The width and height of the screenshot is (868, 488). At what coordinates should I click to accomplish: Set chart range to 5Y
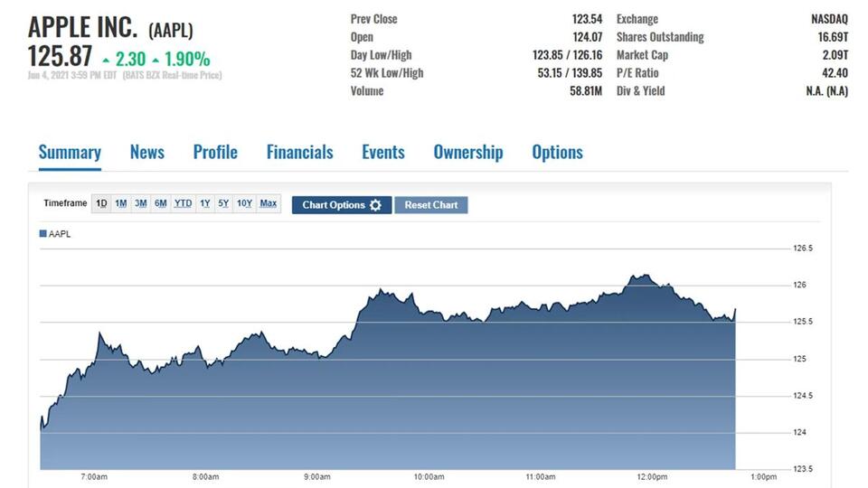coord(223,203)
